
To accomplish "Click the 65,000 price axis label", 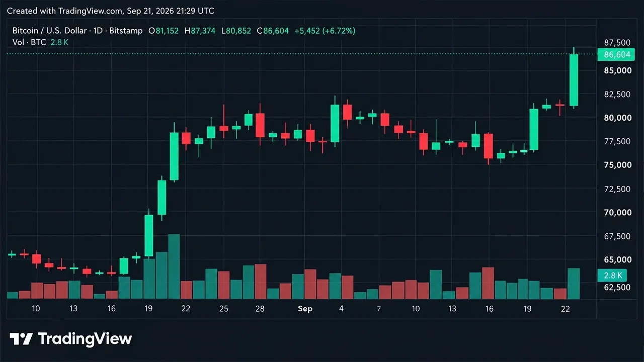I will click(617, 259).
